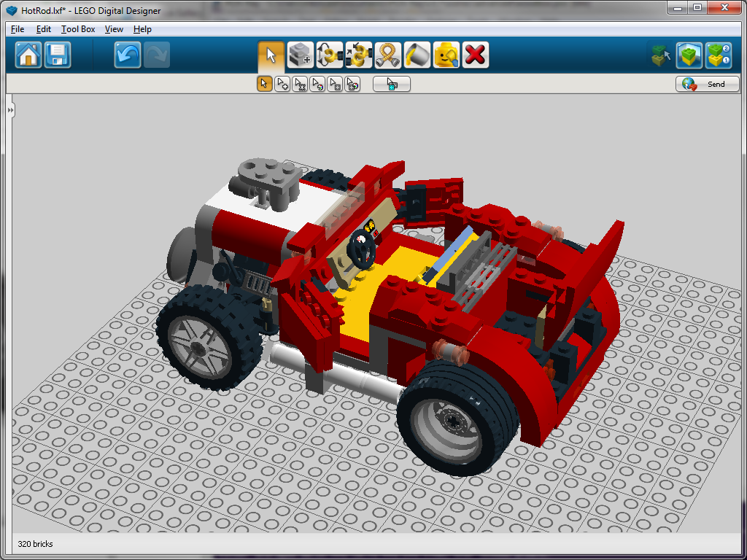Undo the last build action
Image resolution: width=747 pixels, height=560 pixels.
click(127, 54)
